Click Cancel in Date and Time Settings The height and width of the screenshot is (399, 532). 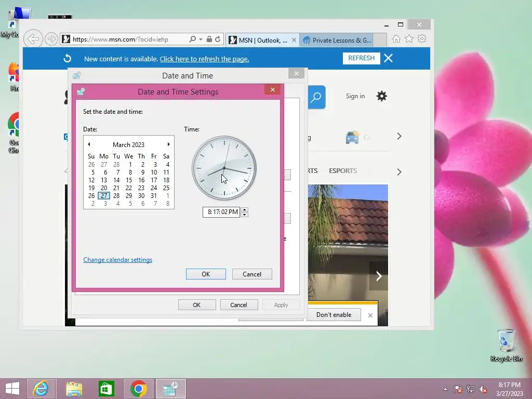pos(252,274)
